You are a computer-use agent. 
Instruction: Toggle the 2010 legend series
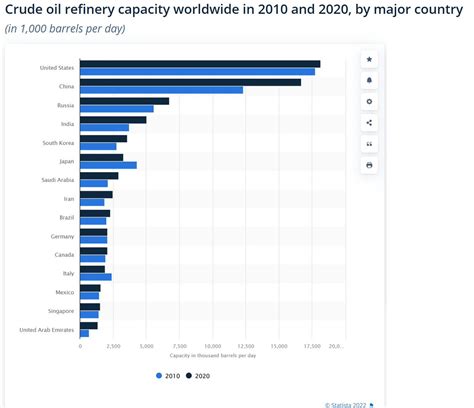coord(168,376)
